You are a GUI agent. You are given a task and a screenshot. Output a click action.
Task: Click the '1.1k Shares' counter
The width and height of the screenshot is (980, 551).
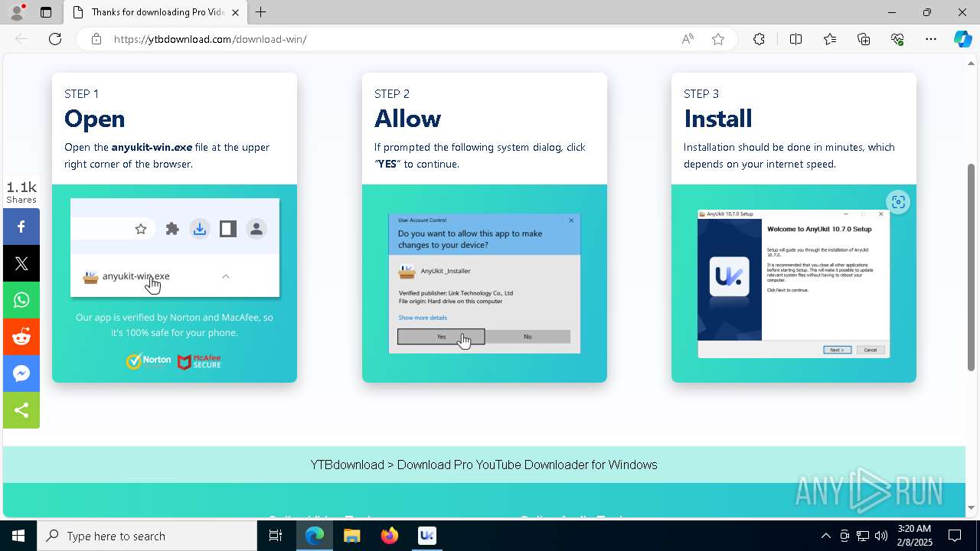21,192
